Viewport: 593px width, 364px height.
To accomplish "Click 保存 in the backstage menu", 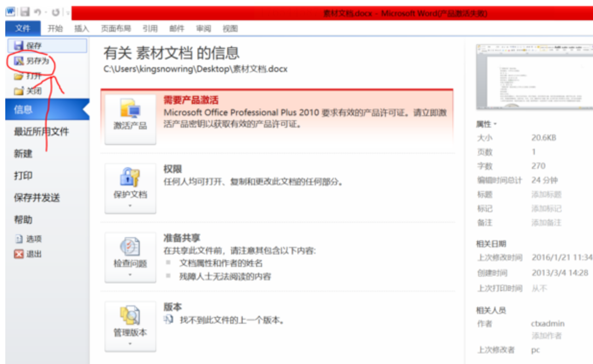I will [x=47, y=46].
